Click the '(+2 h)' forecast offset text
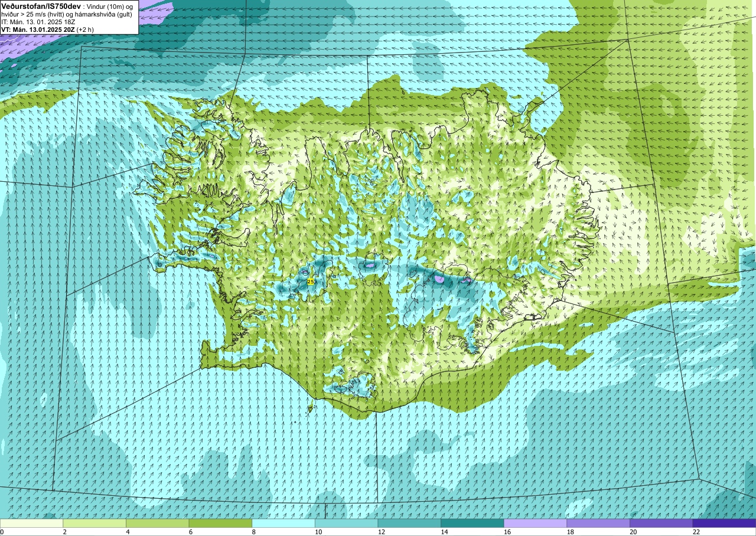 point(85,30)
